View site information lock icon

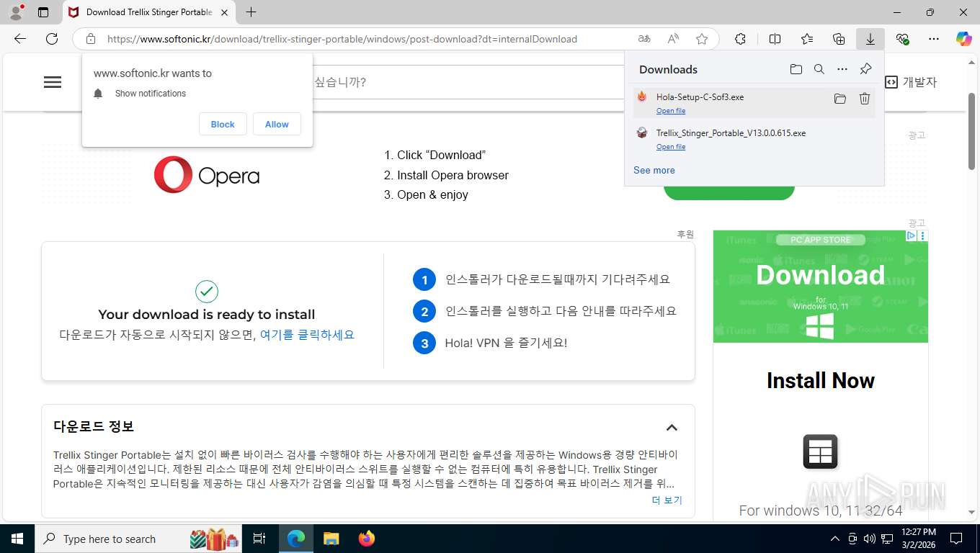pos(91,39)
